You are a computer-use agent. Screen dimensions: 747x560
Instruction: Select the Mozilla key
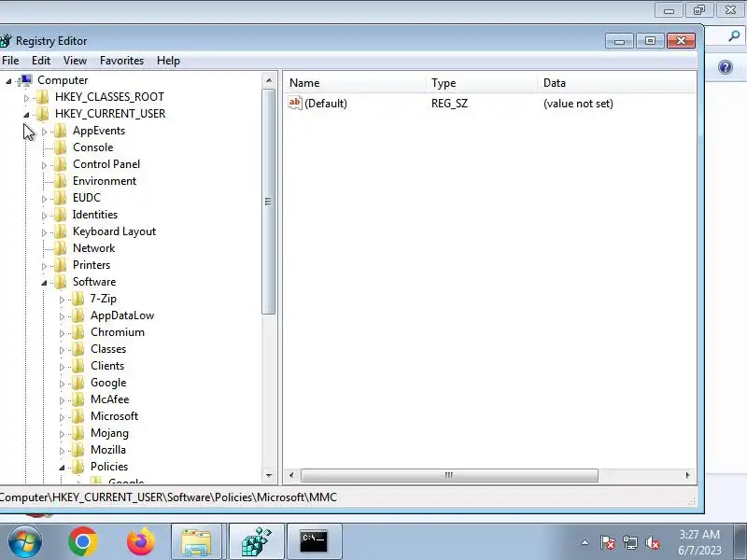(108, 450)
